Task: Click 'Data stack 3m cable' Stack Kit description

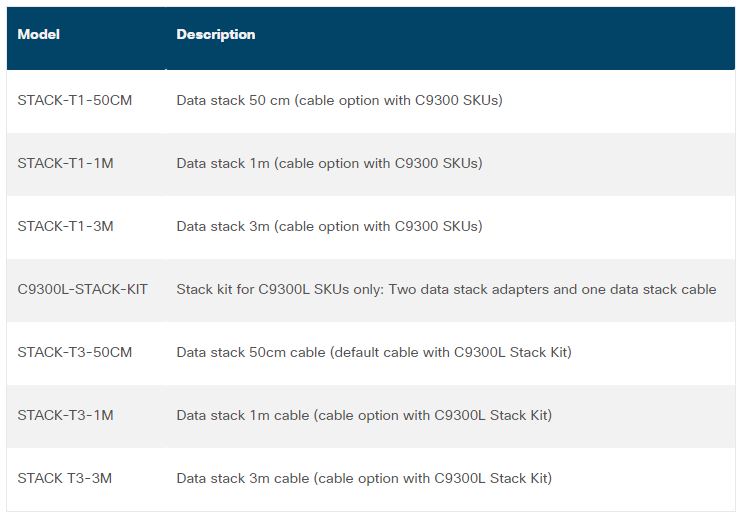Action: click(364, 478)
